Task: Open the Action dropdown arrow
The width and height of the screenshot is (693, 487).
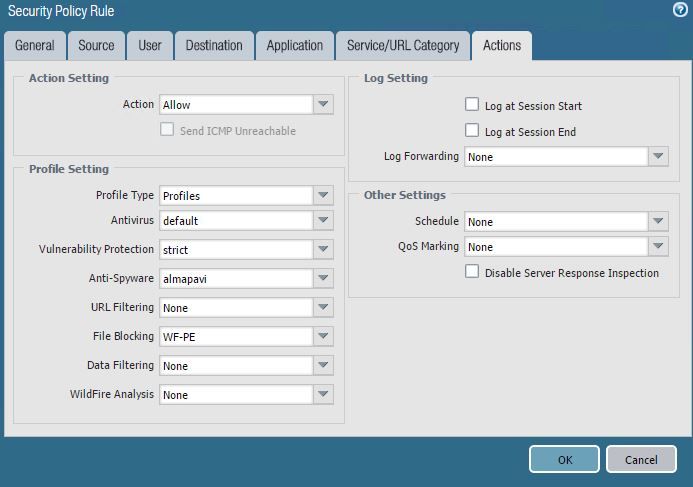Action: [x=323, y=105]
